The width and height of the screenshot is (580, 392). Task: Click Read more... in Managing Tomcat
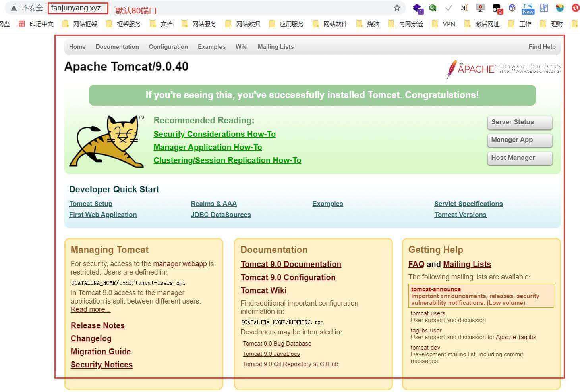pos(91,309)
